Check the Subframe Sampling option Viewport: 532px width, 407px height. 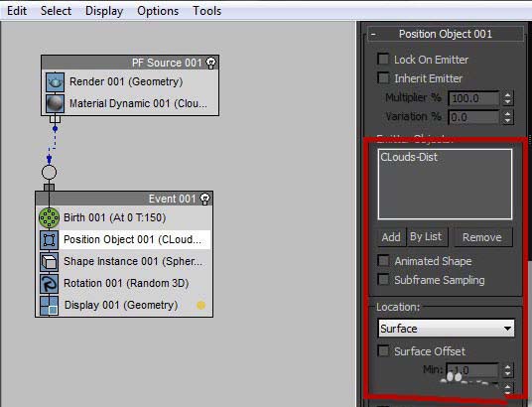[383, 280]
